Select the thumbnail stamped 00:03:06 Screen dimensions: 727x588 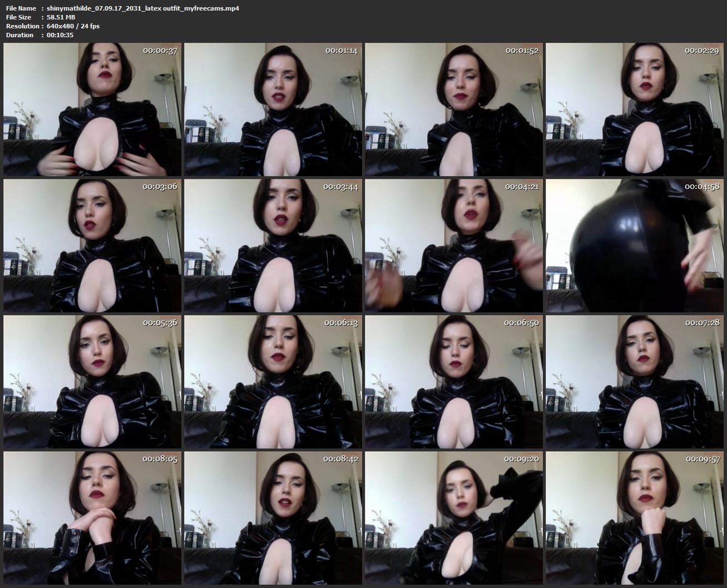[92, 246]
